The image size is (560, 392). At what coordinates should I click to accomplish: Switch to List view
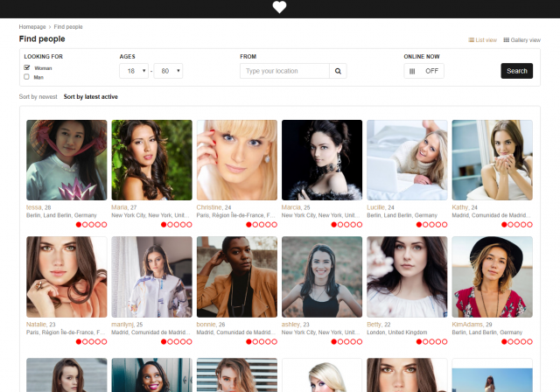coord(482,40)
